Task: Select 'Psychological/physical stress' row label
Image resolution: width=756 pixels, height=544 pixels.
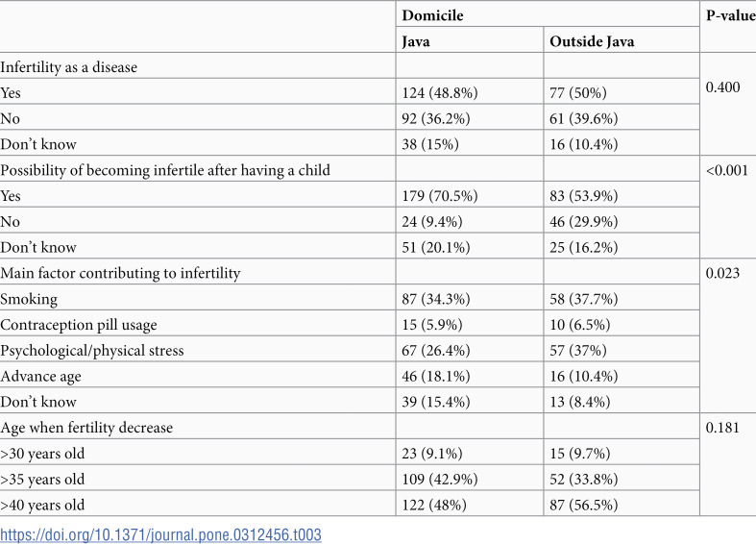Action: pyautogui.click(x=92, y=351)
